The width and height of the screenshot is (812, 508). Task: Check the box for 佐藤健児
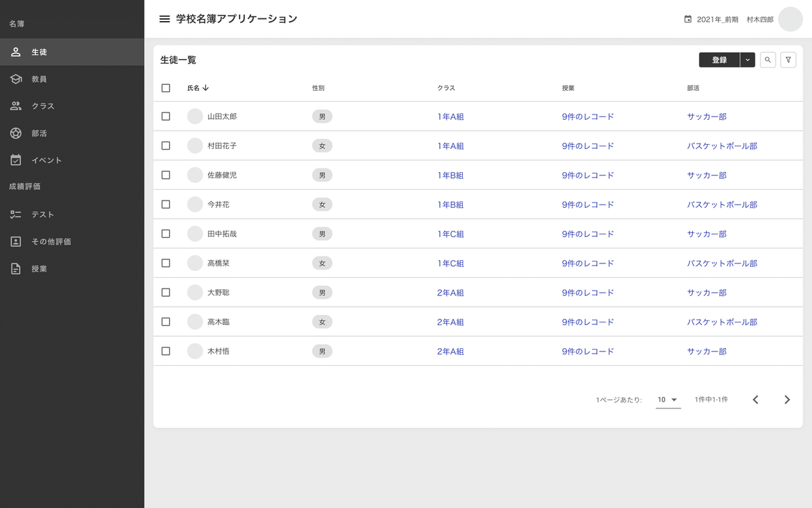point(166,175)
